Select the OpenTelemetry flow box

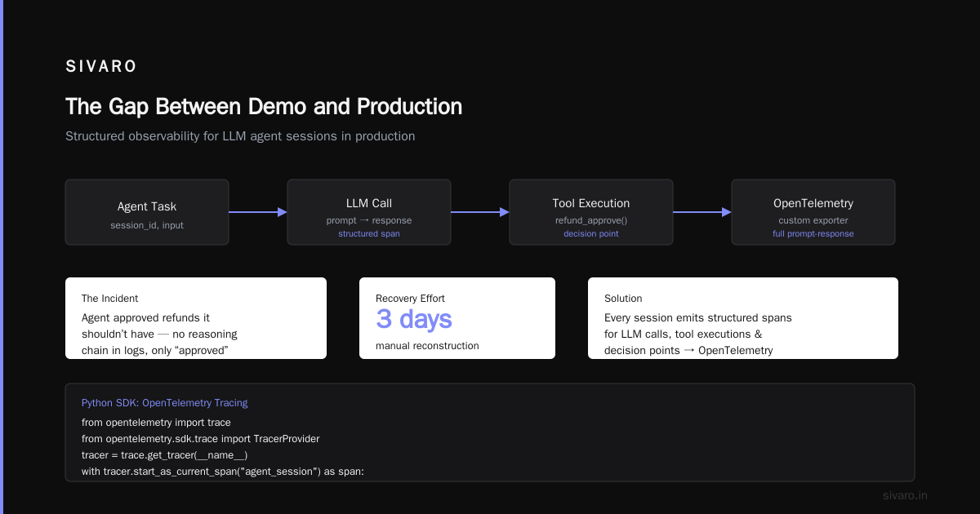point(813,212)
